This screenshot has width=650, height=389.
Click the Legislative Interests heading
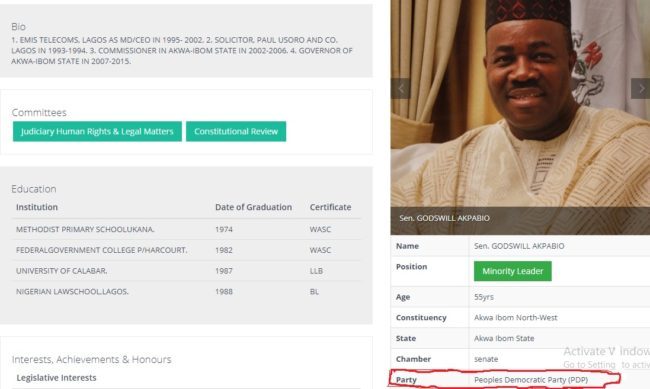(56, 378)
